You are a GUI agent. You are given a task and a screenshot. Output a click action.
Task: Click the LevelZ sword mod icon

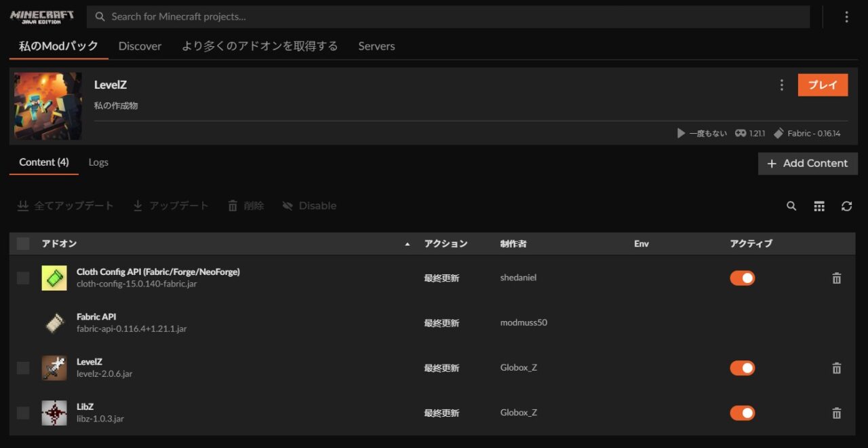click(x=54, y=368)
